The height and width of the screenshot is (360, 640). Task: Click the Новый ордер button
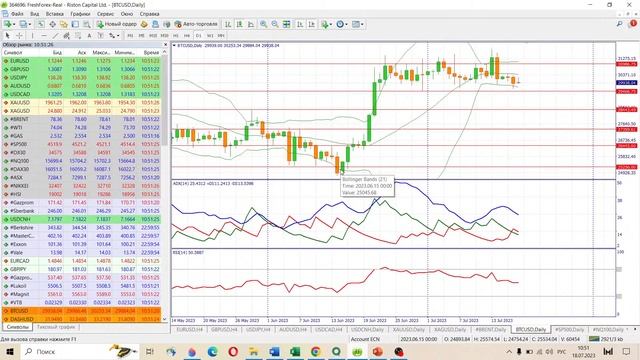(117, 24)
